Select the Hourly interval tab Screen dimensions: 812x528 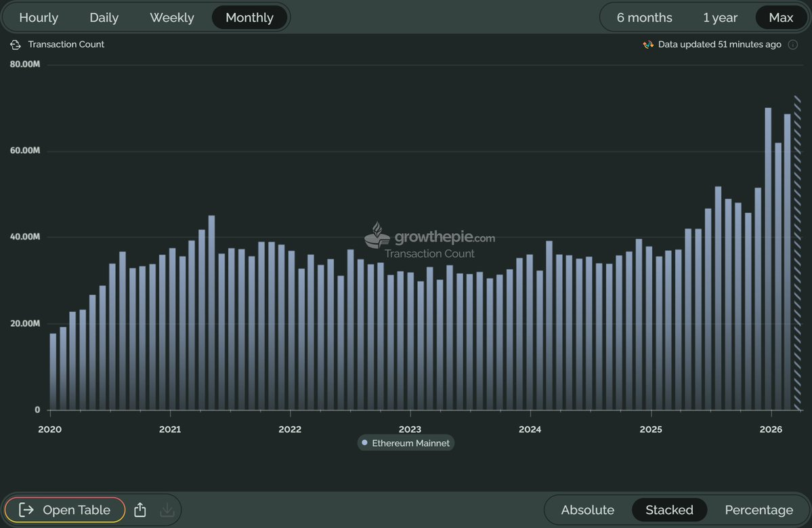coord(39,18)
